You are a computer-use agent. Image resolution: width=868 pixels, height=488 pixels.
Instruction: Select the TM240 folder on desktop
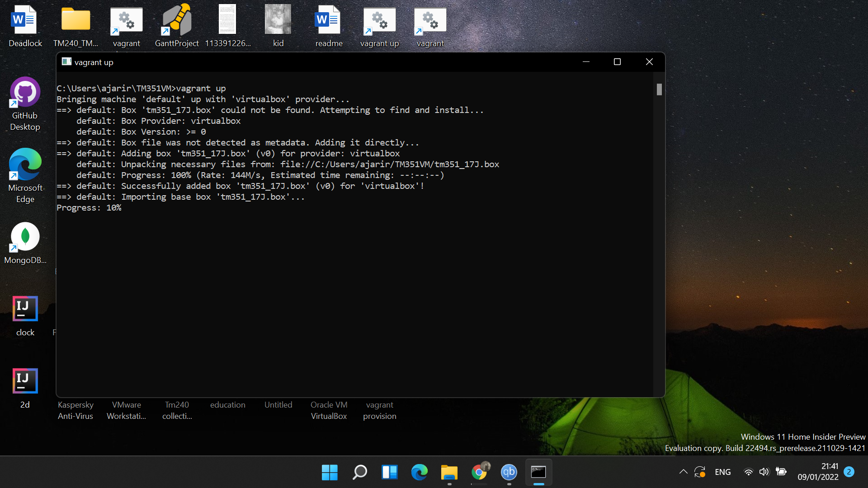pyautogui.click(x=75, y=21)
